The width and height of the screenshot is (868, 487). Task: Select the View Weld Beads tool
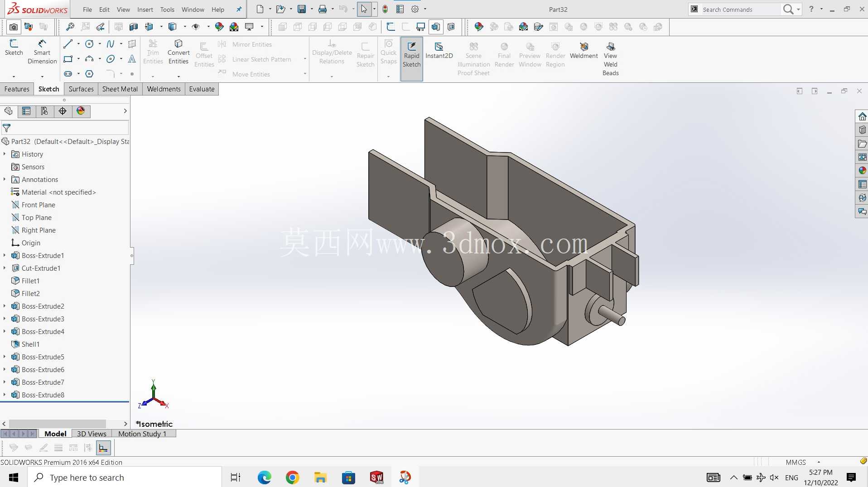[610, 59]
